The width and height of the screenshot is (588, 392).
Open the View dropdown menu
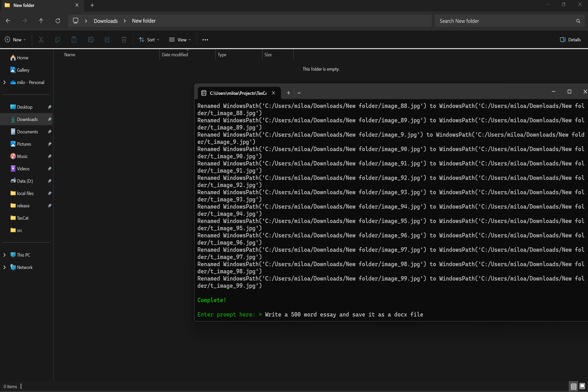click(x=180, y=39)
